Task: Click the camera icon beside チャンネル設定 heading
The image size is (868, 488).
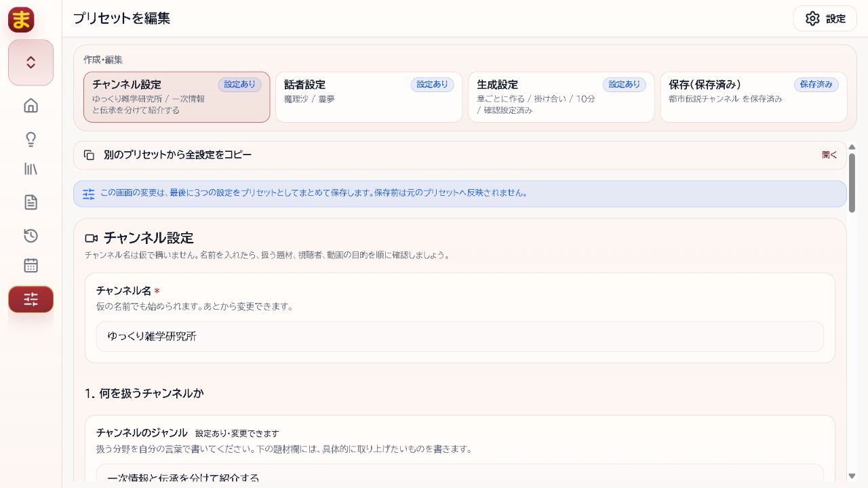Action: [x=92, y=238]
